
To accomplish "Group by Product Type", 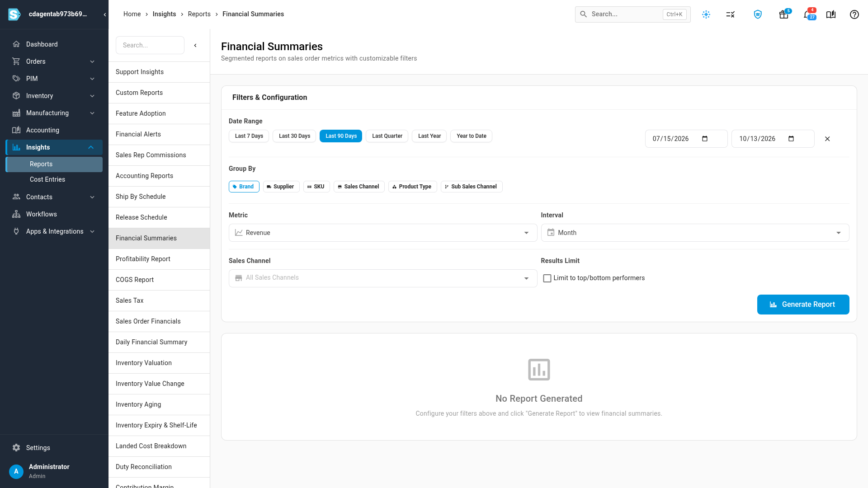I will click(x=412, y=187).
